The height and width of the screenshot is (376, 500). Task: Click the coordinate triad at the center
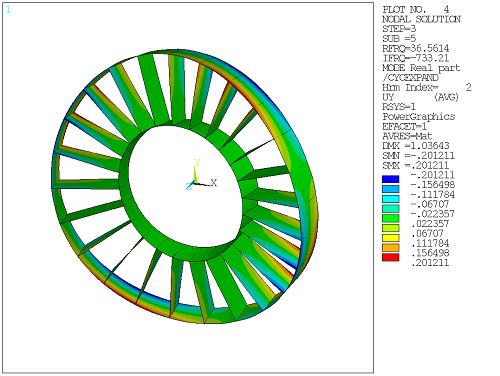pos(200,175)
